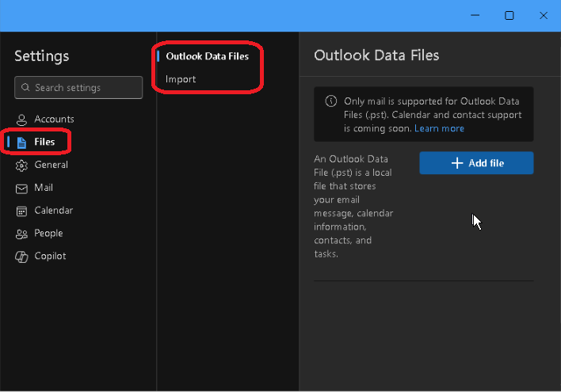Close the Settings window
The height and width of the screenshot is (392, 561).
544,15
